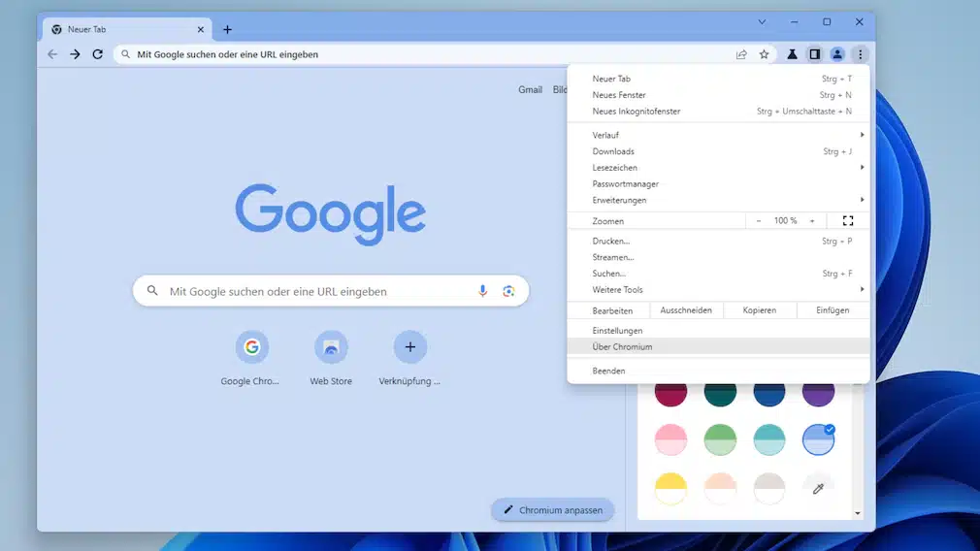Pick the custom color eyedropper

pyautogui.click(x=818, y=489)
